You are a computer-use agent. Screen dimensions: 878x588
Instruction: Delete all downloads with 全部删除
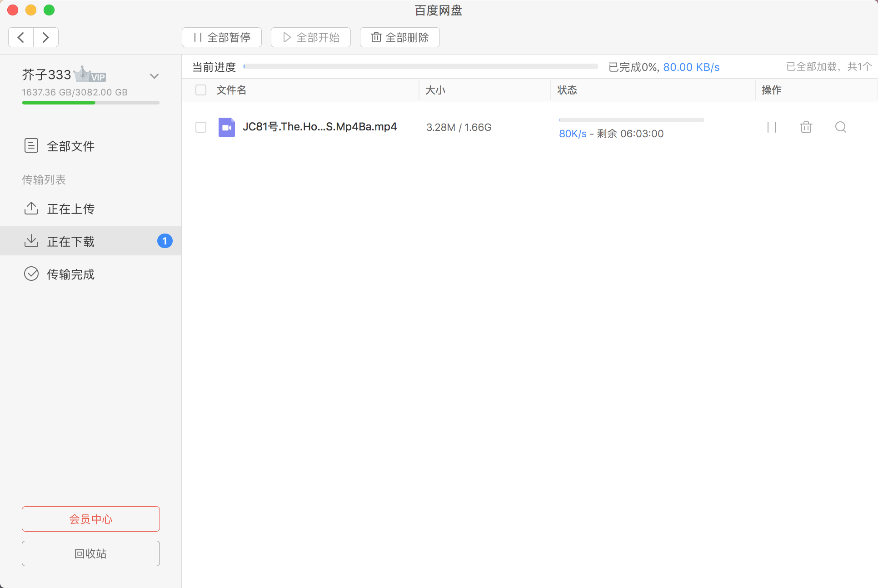pos(400,37)
